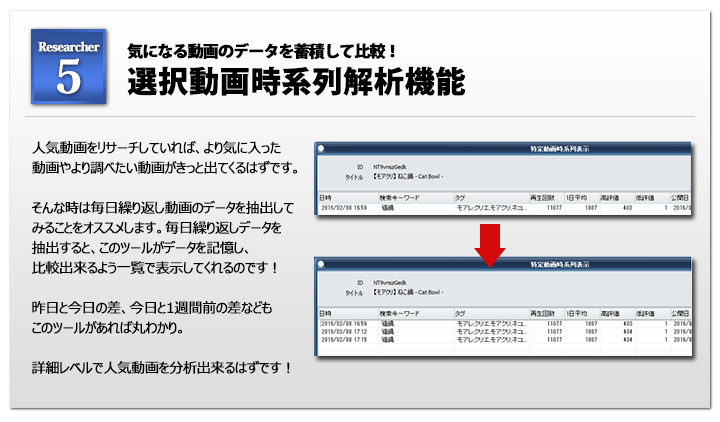Click the 404 rating cell in the 17:15 row

point(627,340)
